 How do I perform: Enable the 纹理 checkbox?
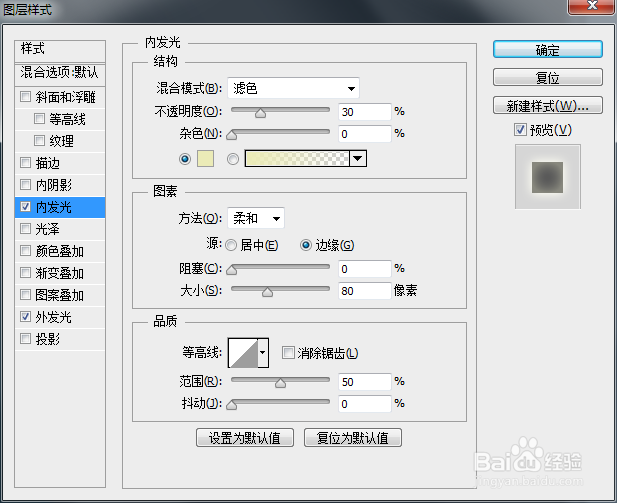39,141
